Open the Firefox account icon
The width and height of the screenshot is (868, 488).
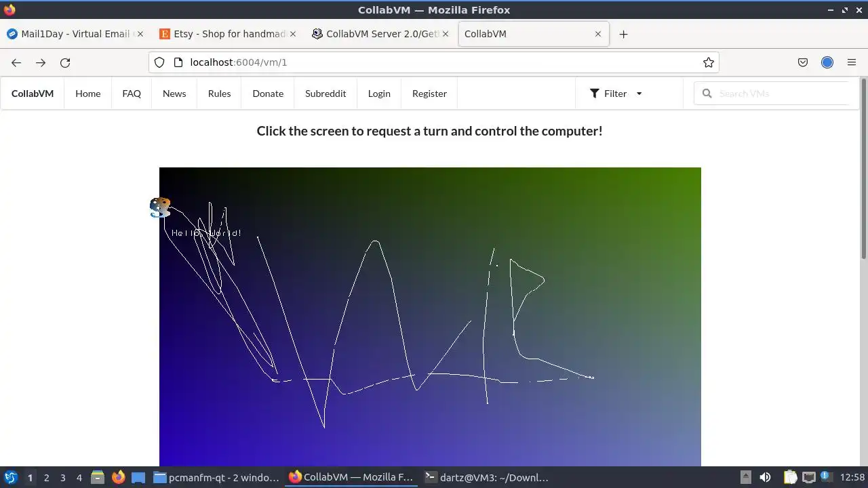tap(827, 62)
